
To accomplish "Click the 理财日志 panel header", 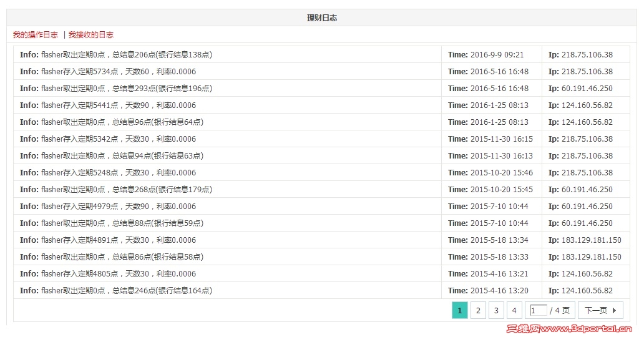I will point(322,18).
